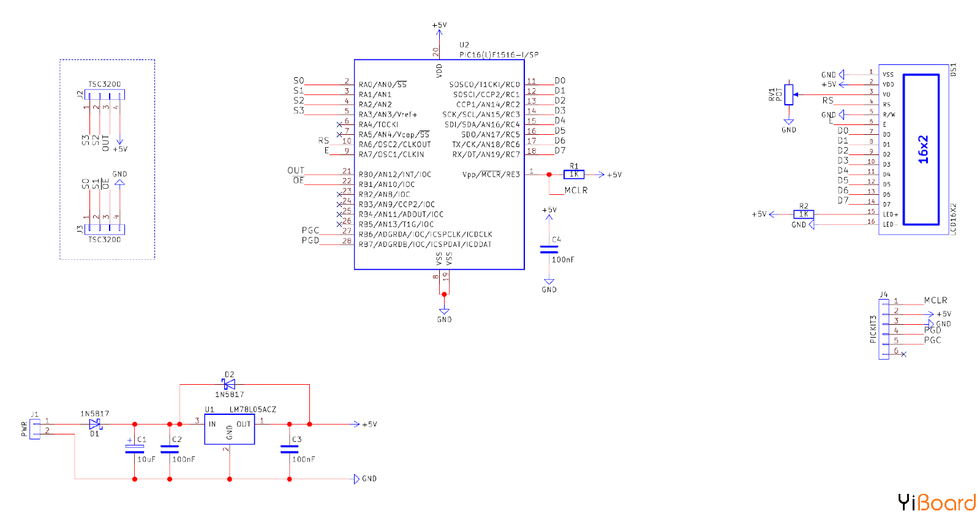Click the YiBoard logo watermark
Viewport: 980px width, 519px height.
pos(937,502)
